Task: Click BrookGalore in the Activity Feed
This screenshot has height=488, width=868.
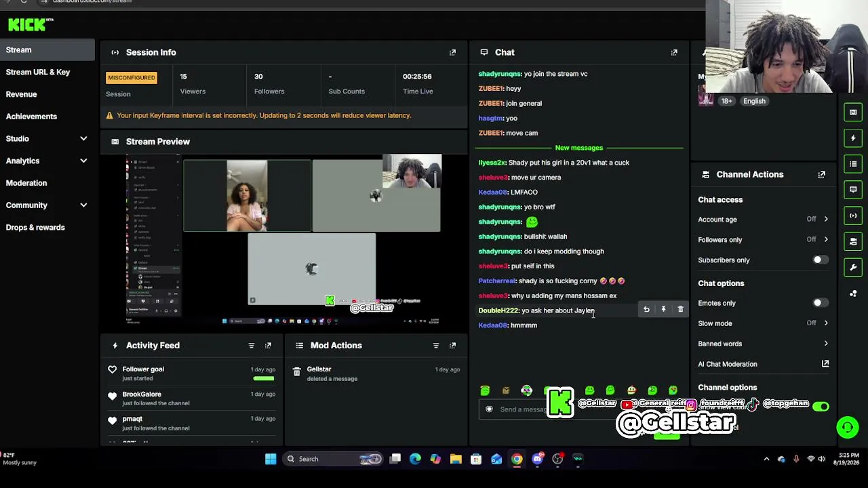Action: point(142,394)
